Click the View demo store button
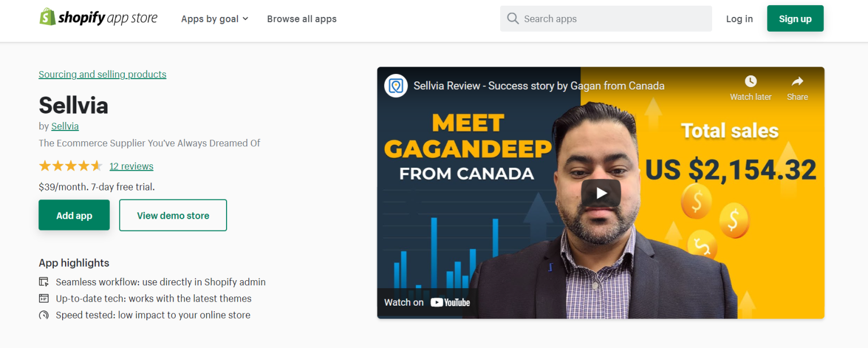868x348 pixels. point(173,215)
